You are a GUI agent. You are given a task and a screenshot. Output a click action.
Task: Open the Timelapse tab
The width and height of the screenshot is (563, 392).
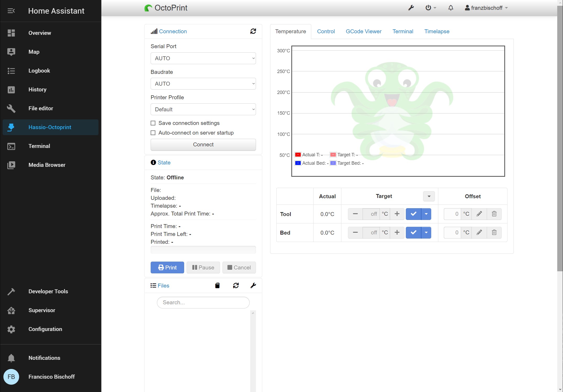coord(436,31)
